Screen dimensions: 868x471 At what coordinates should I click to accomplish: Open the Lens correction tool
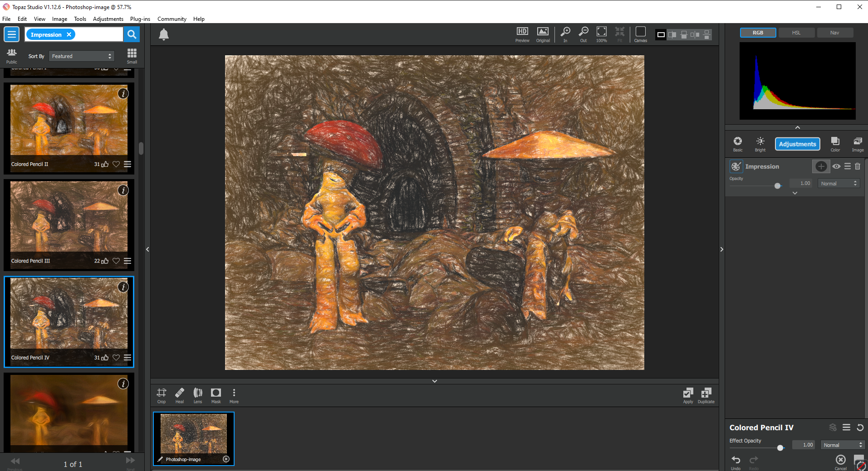point(198,395)
